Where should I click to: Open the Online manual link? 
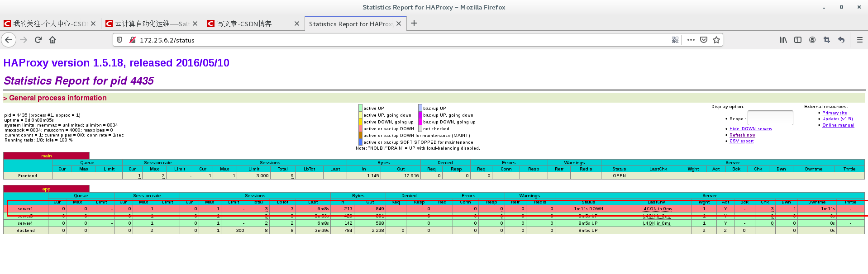coord(838,125)
